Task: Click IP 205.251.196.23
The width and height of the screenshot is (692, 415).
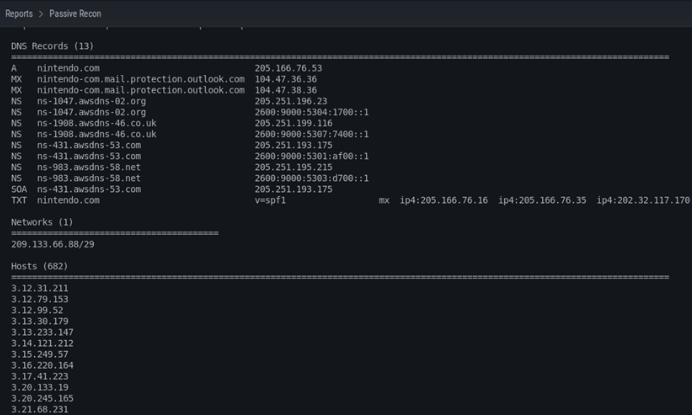Action: 291,101
